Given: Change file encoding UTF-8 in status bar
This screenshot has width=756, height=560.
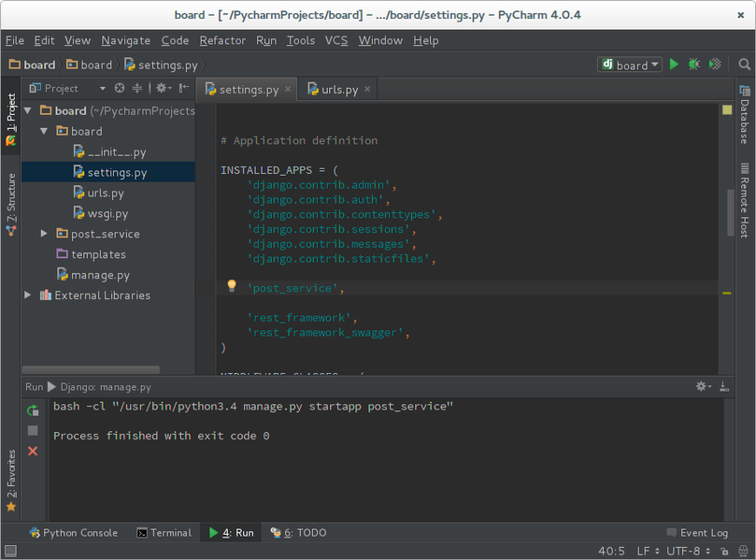Looking at the screenshot, I should 688,551.
